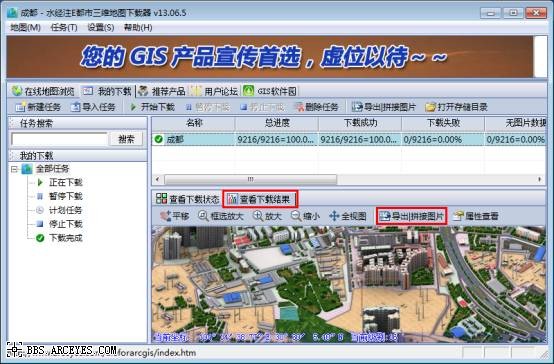Click 导出|拼接图片 in the map toolbar
The width and height of the screenshot is (554, 364).
[412, 216]
